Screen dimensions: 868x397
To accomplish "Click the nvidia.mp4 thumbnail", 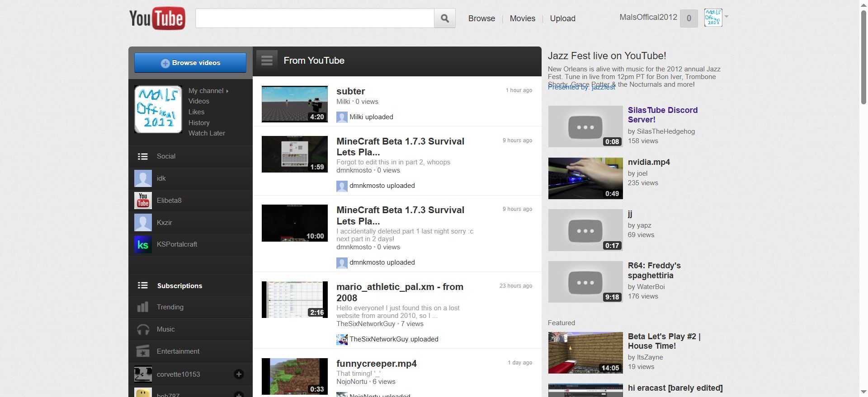I will [x=585, y=178].
